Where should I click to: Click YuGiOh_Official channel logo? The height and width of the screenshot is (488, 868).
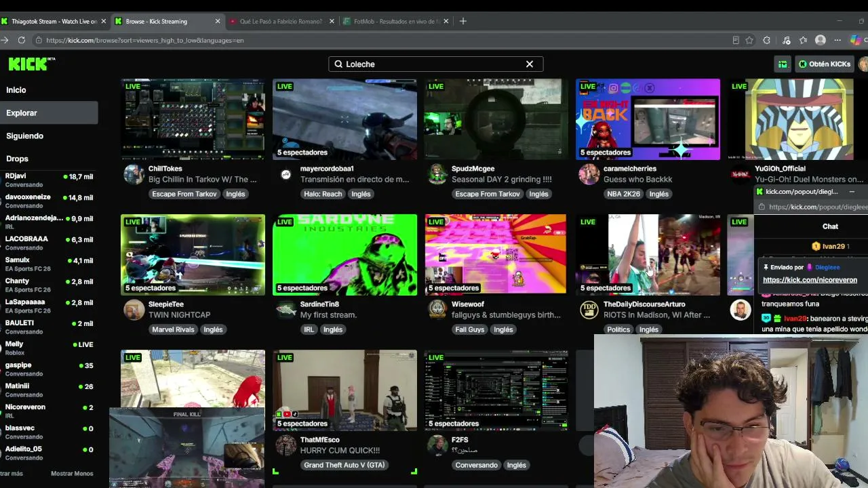[741, 174]
